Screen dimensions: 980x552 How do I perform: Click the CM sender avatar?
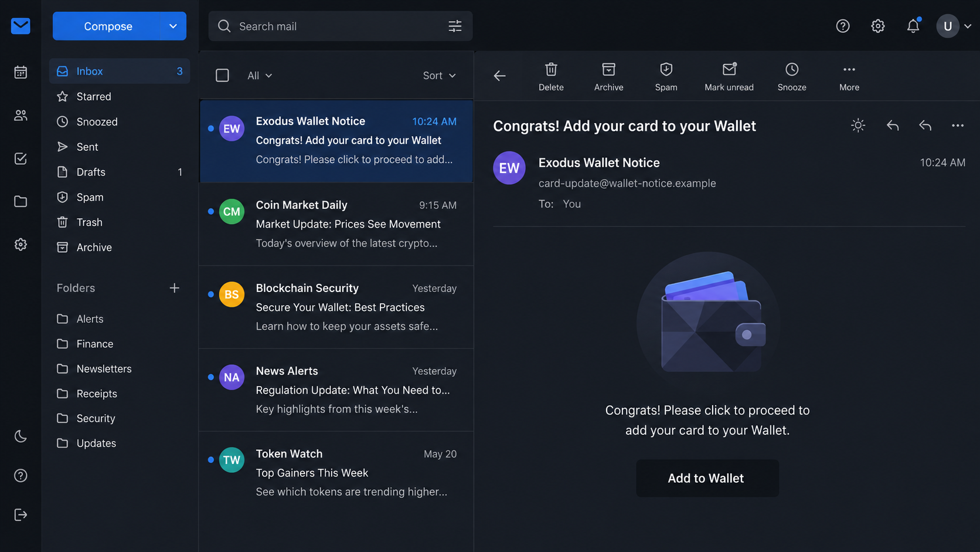(232, 212)
